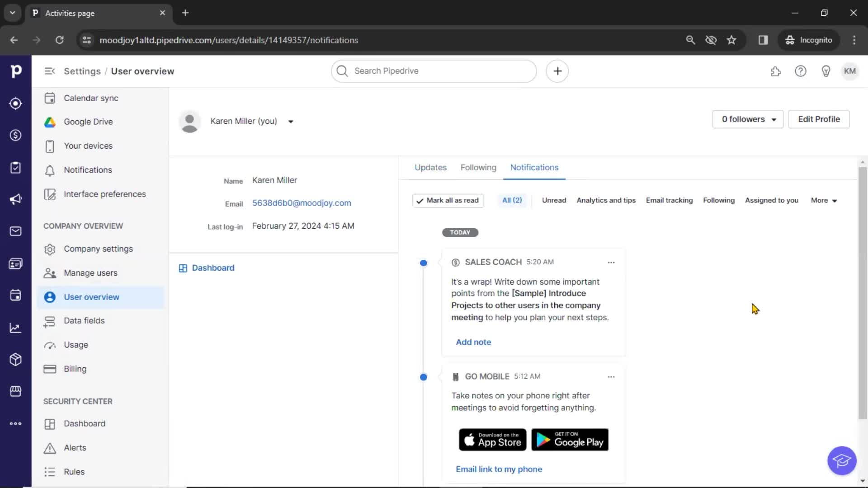Select the Deals pipeline icon
Viewport: 868px width, 488px height.
(x=15, y=136)
